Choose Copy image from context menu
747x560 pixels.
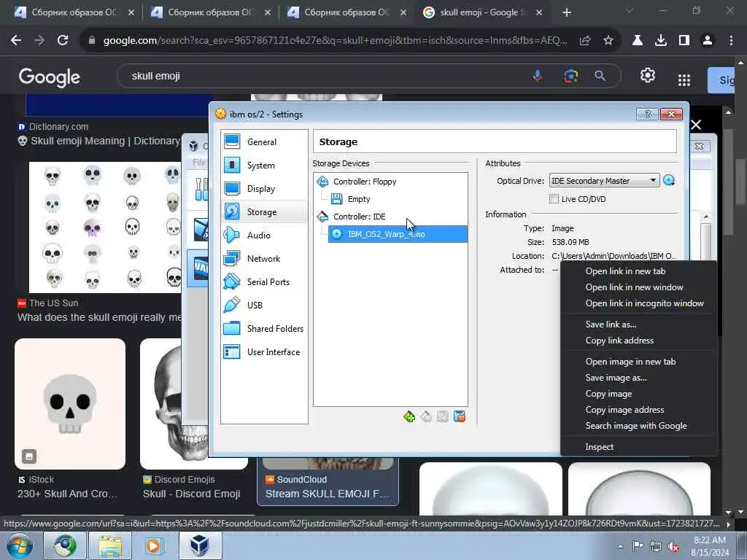(x=608, y=394)
